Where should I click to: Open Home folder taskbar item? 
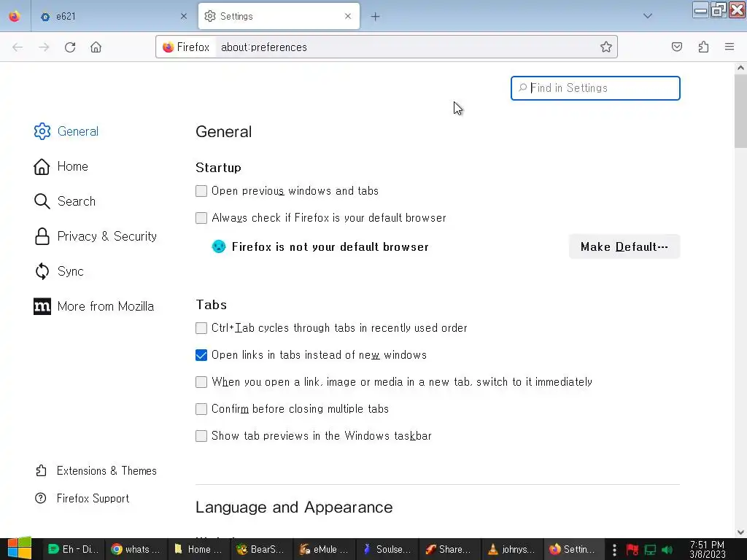pyautogui.click(x=198, y=550)
